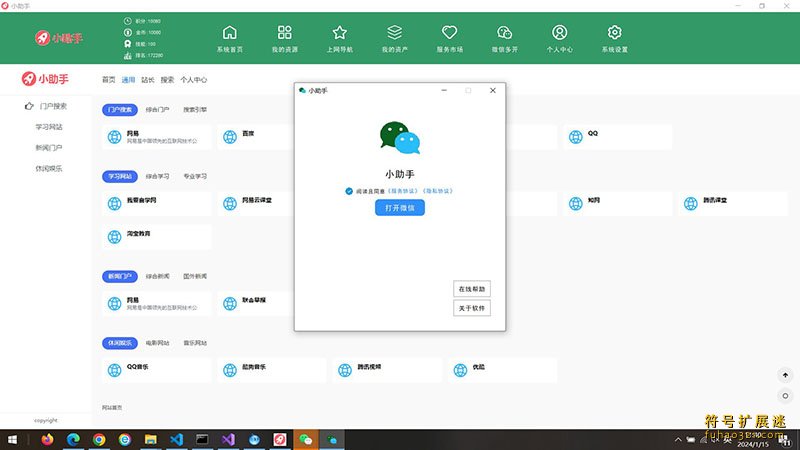This screenshot has height=450, width=800.
Task: Open 我的资源 grid icon
Action: click(285, 33)
